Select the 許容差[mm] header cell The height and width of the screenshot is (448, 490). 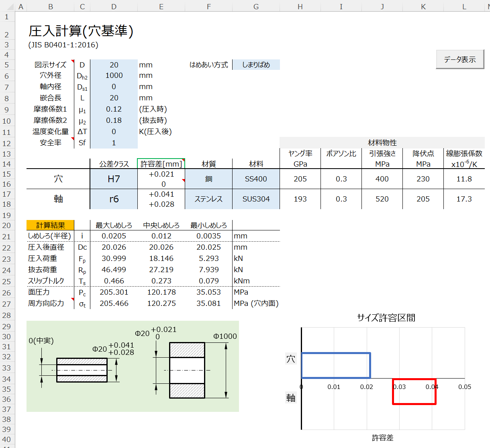pyautogui.click(x=161, y=164)
